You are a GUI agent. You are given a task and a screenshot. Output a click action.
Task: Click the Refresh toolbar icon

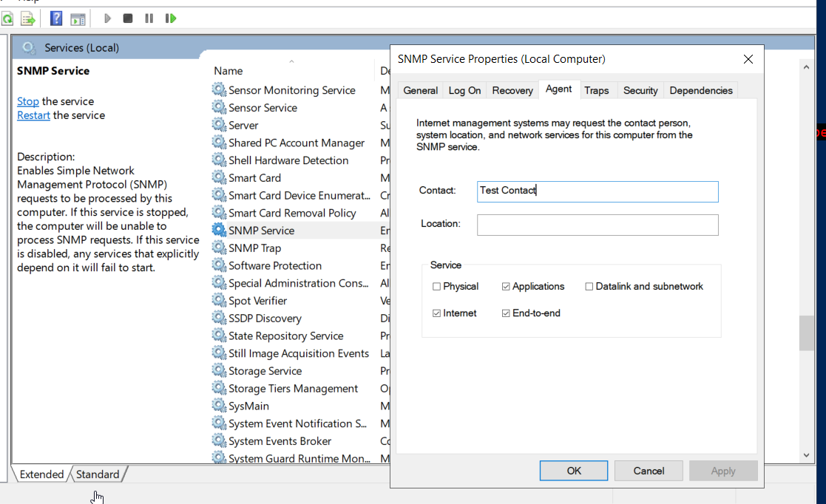pyautogui.click(x=7, y=19)
